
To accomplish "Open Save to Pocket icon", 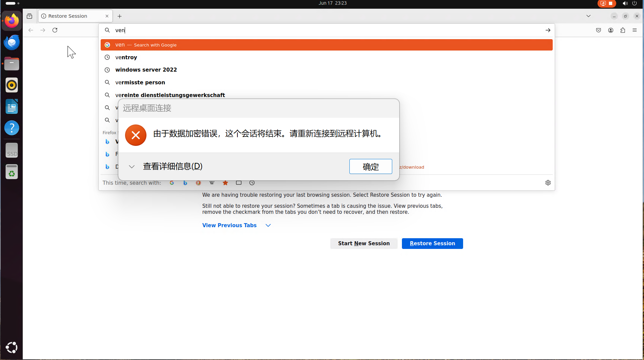I will (x=599, y=30).
